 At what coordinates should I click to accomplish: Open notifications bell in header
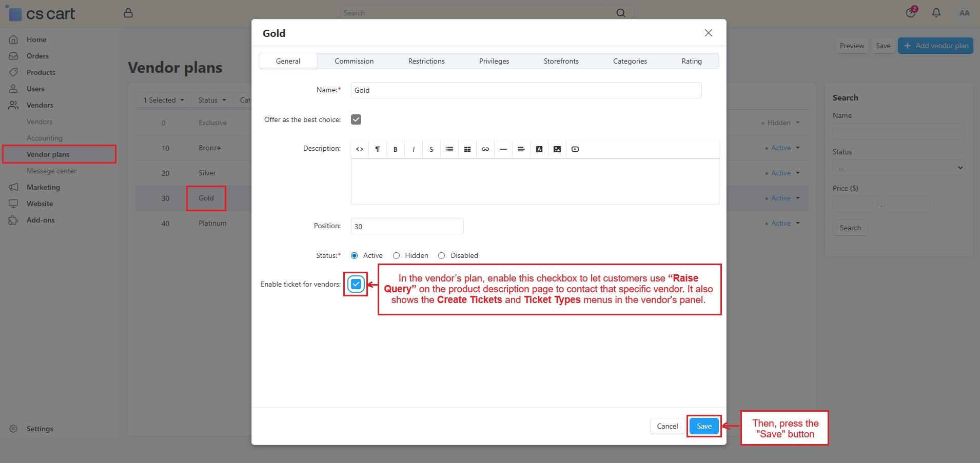[x=936, y=13]
